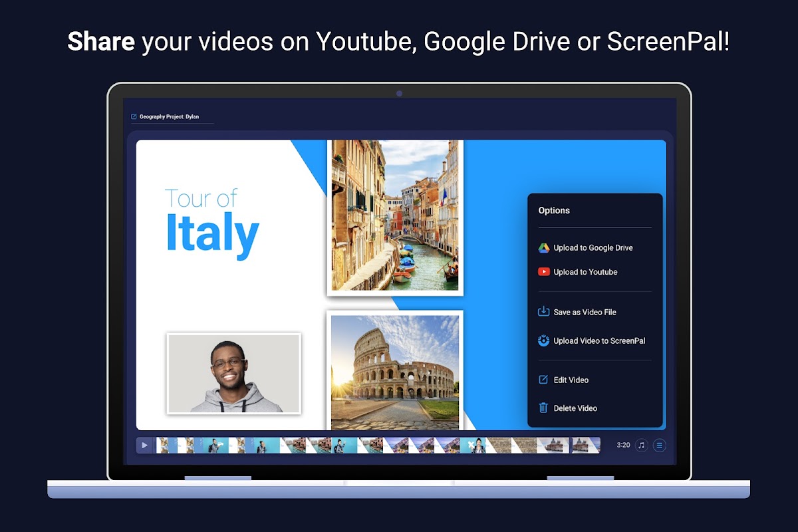Image resolution: width=798 pixels, height=532 pixels.
Task: Click the last thumbnail in timeline strip
Action: 586,446
